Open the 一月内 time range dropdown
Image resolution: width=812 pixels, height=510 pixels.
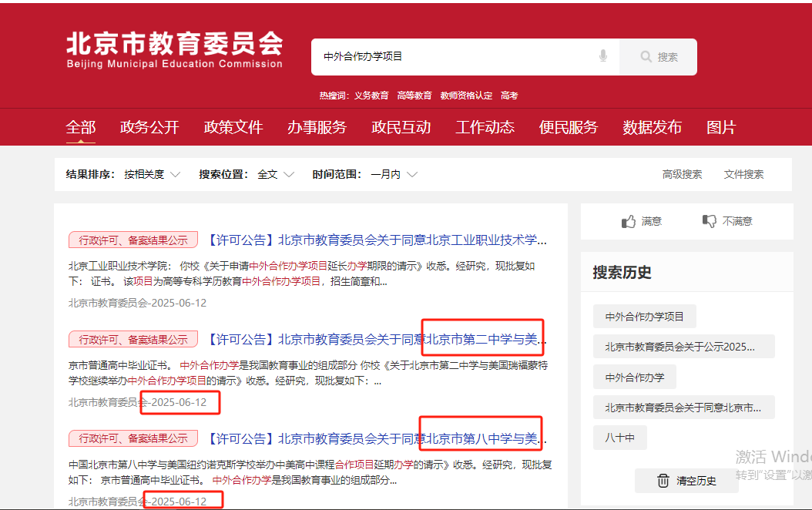pos(394,174)
